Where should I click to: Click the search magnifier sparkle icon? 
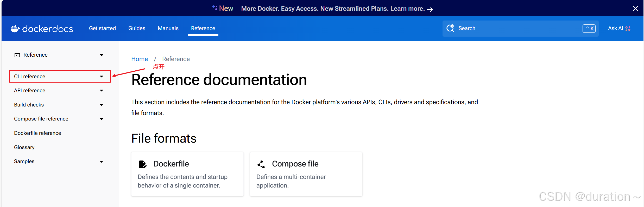[x=451, y=28]
